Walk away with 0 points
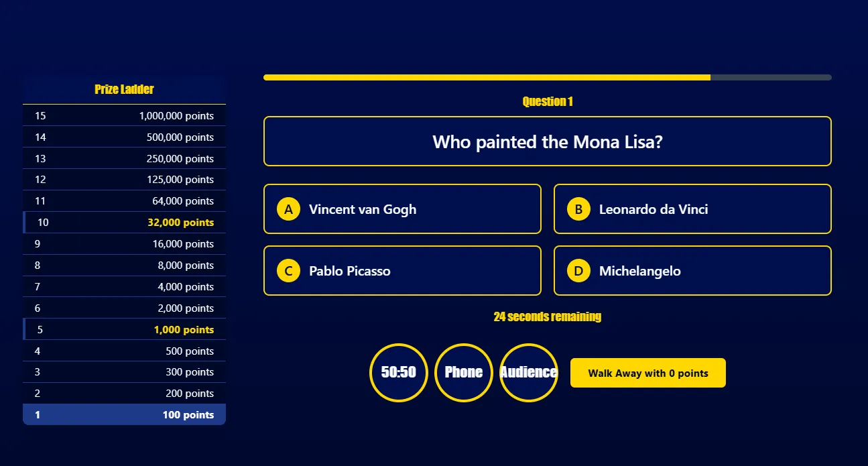868x466 pixels. (648, 373)
